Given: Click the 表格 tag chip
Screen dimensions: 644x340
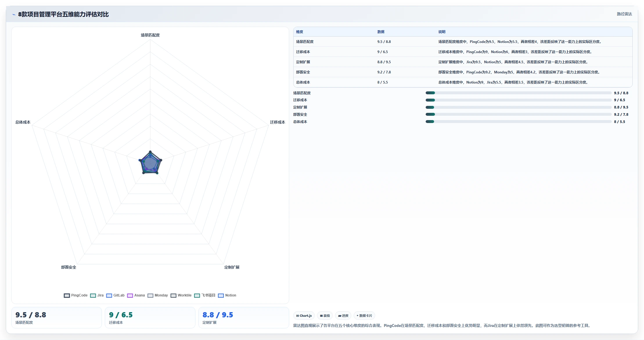Looking at the screenshot, I should [x=325, y=316].
